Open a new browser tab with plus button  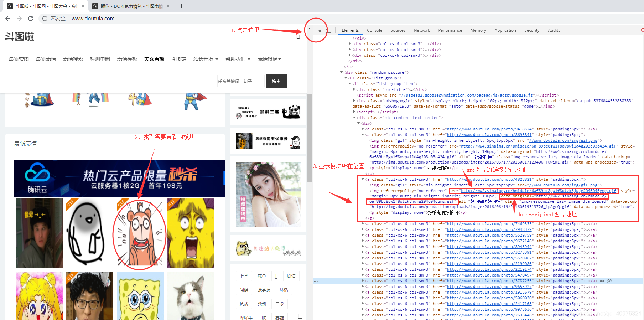click(181, 6)
